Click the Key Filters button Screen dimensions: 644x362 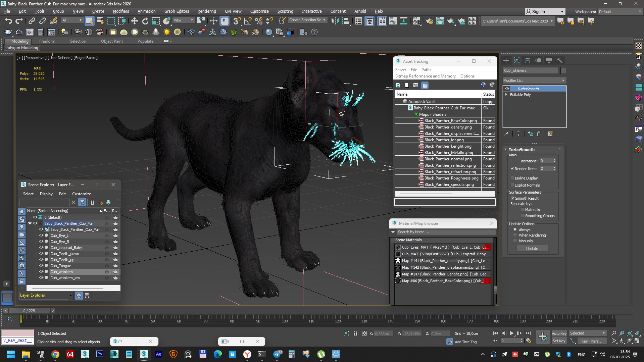click(x=592, y=341)
